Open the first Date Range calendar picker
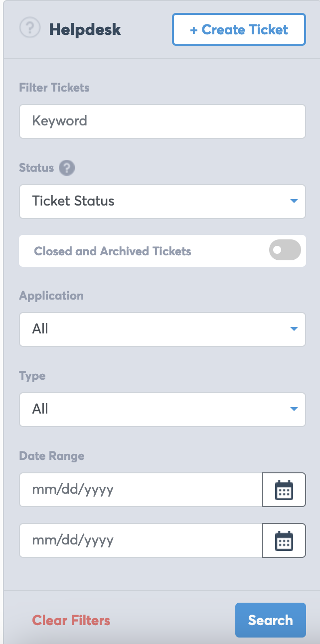This screenshot has height=644, width=320. [x=284, y=490]
